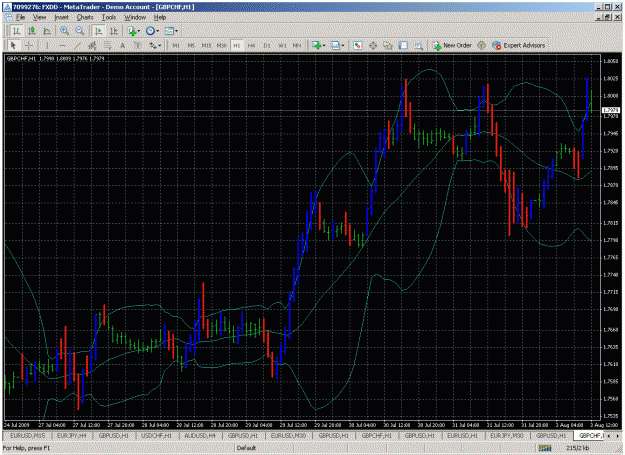The image size is (625, 455).
Task: Open the arrows objects dropdown
Action: 155,45
